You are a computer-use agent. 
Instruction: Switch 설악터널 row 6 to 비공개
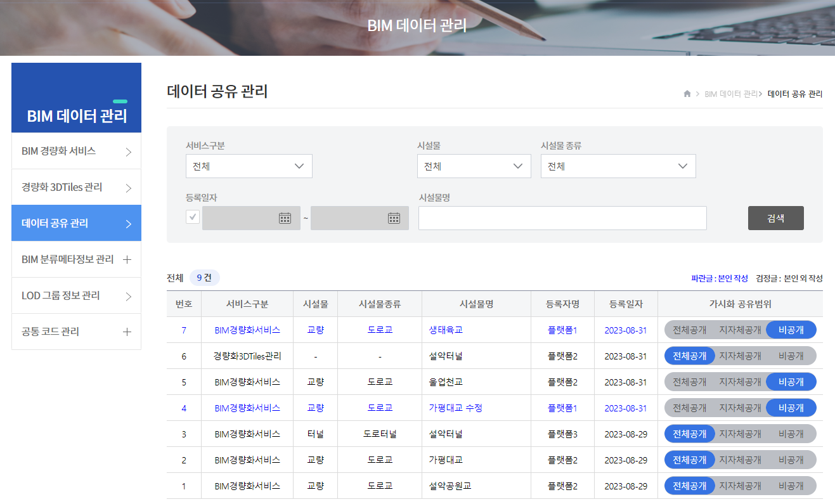pyautogui.click(x=791, y=355)
